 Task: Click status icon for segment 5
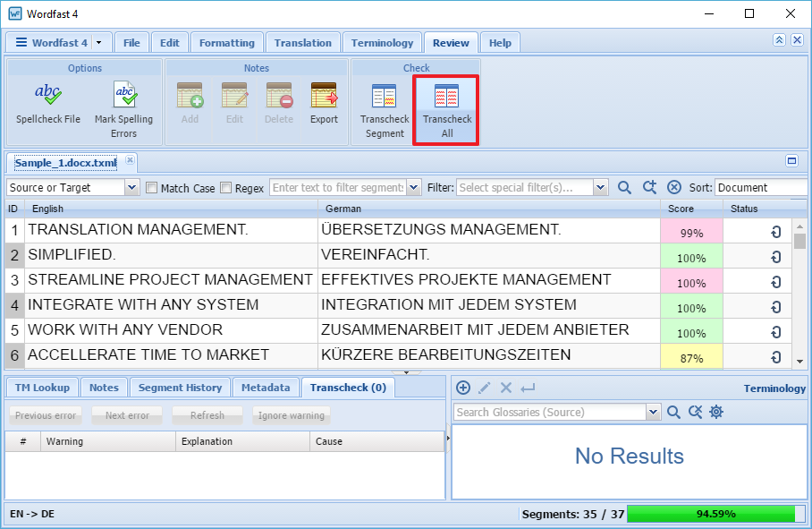775,331
